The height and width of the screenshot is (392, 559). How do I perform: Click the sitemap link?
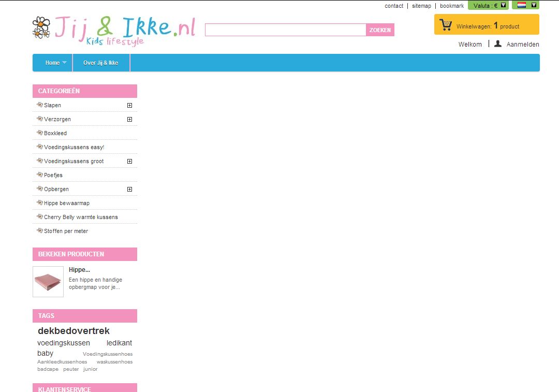[x=421, y=6]
